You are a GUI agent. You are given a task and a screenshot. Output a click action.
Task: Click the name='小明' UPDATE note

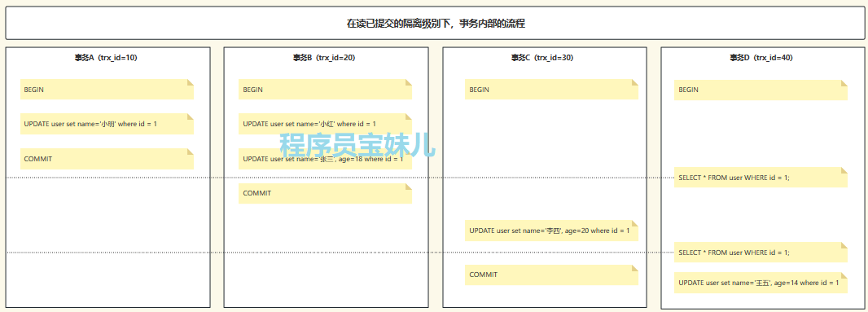(x=107, y=124)
